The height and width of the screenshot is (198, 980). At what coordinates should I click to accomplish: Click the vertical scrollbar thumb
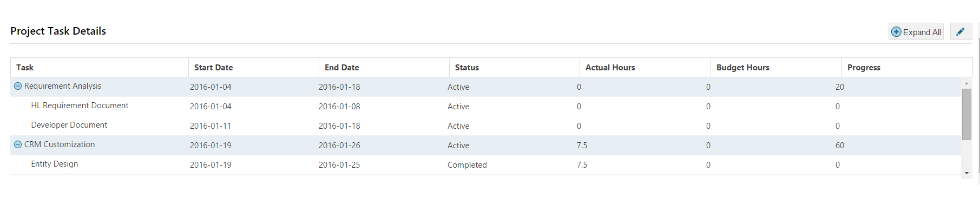(x=966, y=114)
